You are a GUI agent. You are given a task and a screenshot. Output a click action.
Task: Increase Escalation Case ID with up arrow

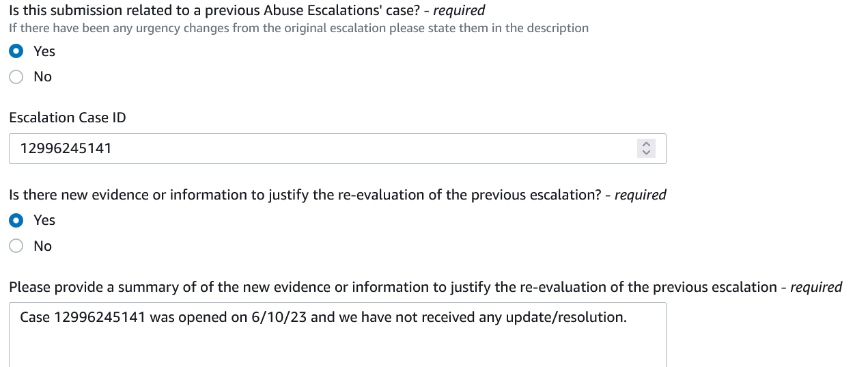tap(646, 144)
